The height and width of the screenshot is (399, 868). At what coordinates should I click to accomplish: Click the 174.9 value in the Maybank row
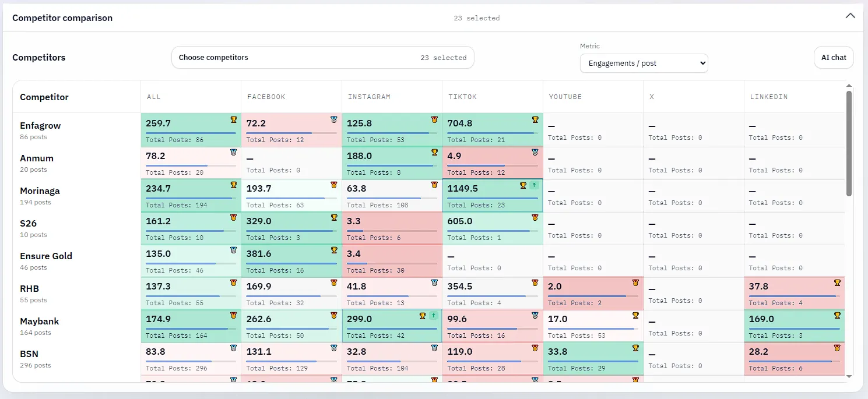(x=159, y=319)
